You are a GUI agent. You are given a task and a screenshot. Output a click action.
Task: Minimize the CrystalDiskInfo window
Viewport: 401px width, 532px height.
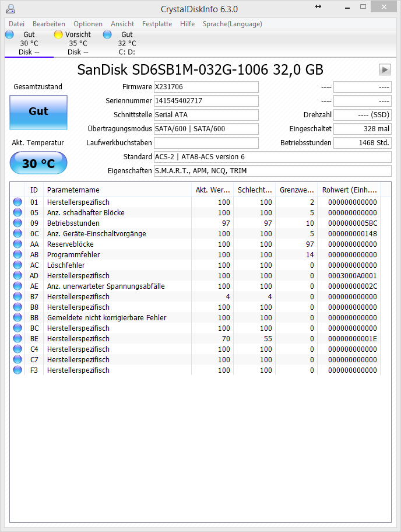coord(347,7)
